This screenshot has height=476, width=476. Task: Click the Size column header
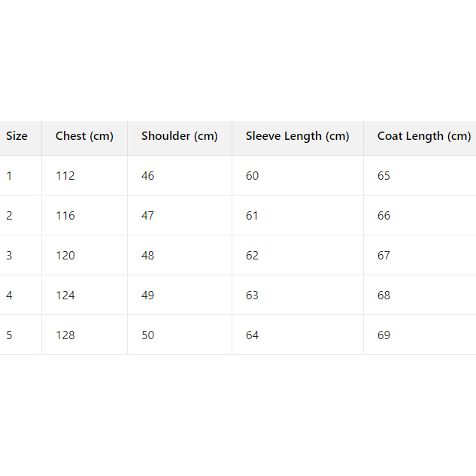point(17,136)
